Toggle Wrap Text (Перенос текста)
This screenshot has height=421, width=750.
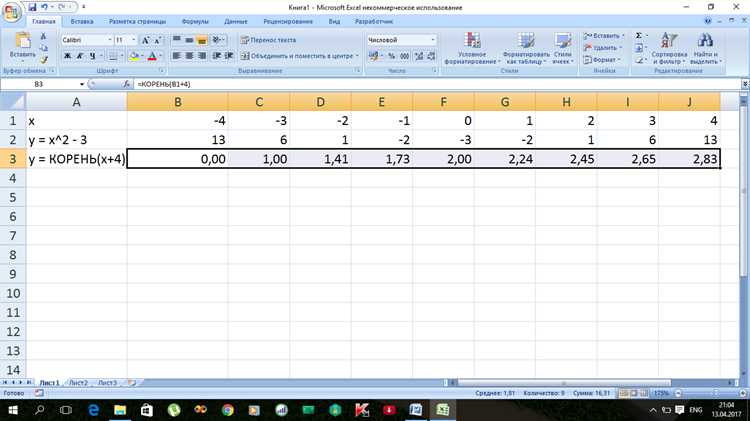pos(268,40)
